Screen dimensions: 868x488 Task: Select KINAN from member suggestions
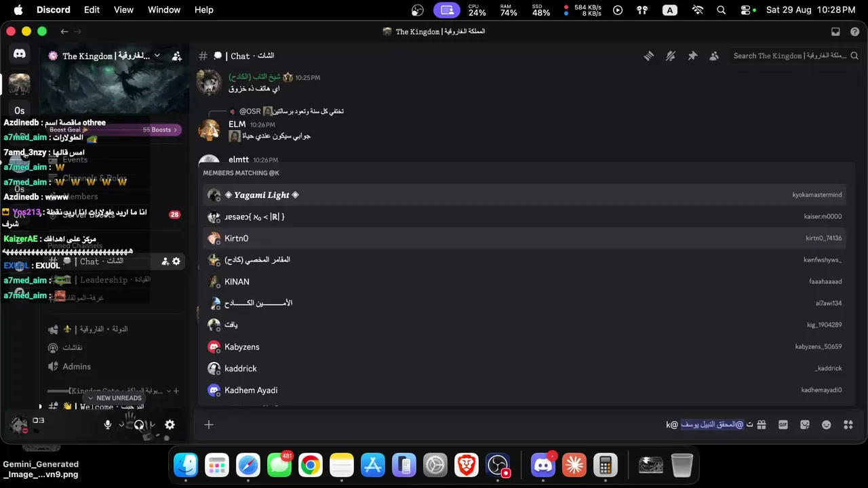tap(524, 281)
